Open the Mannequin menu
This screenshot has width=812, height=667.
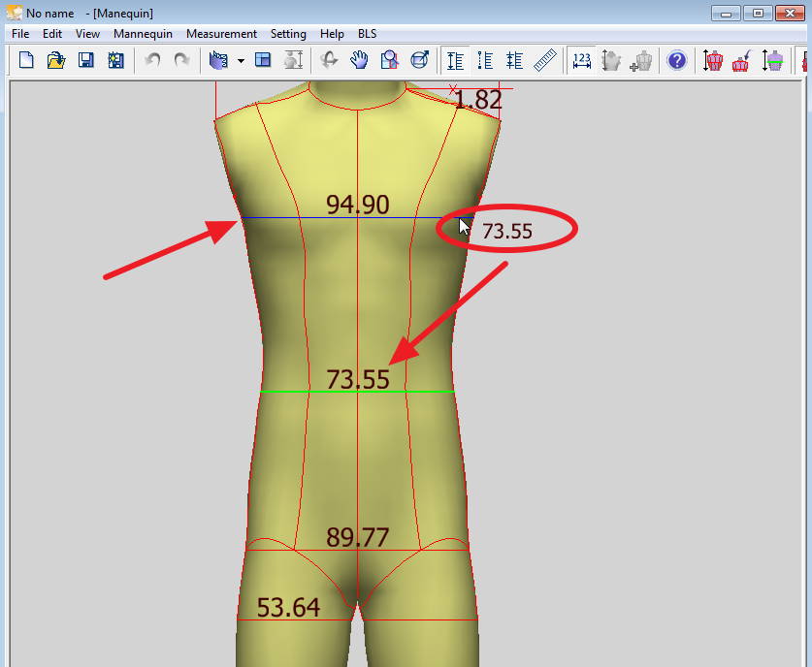click(x=143, y=34)
